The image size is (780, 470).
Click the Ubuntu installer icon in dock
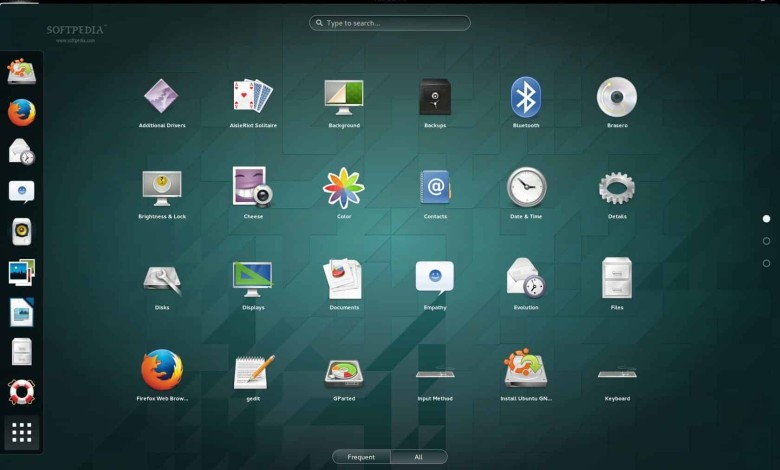click(21, 72)
